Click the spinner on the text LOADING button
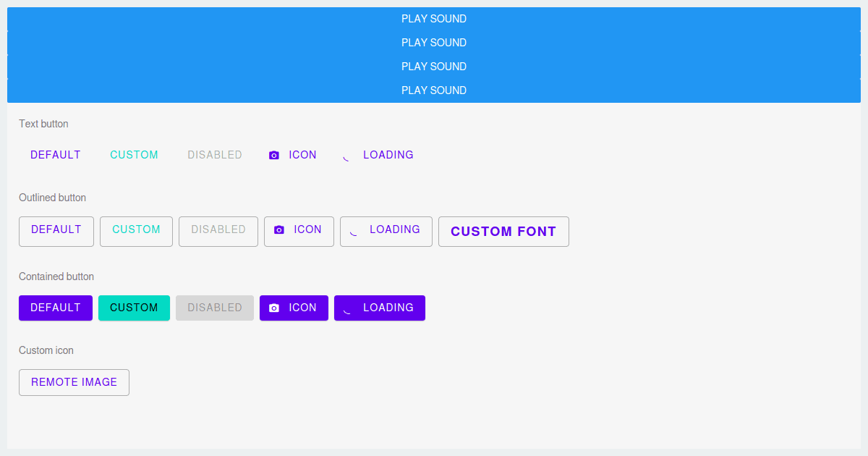 tap(345, 155)
